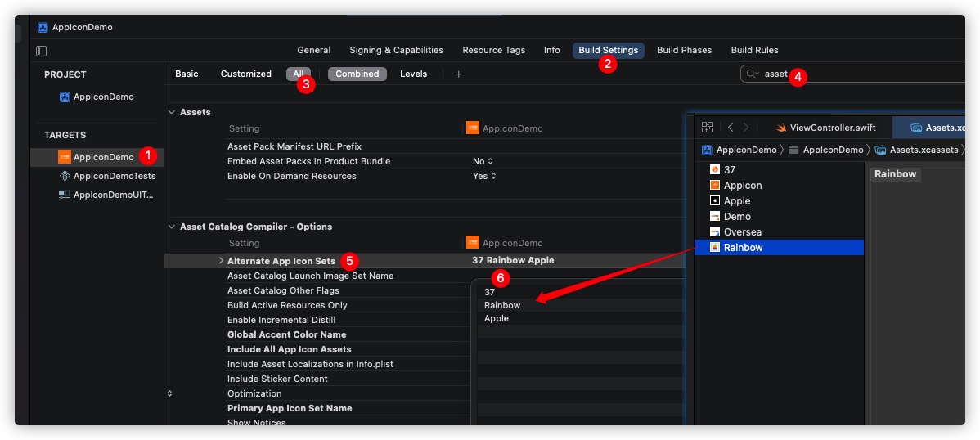This screenshot has height=440, width=980.
Task: Open the General tab
Action: (x=314, y=50)
